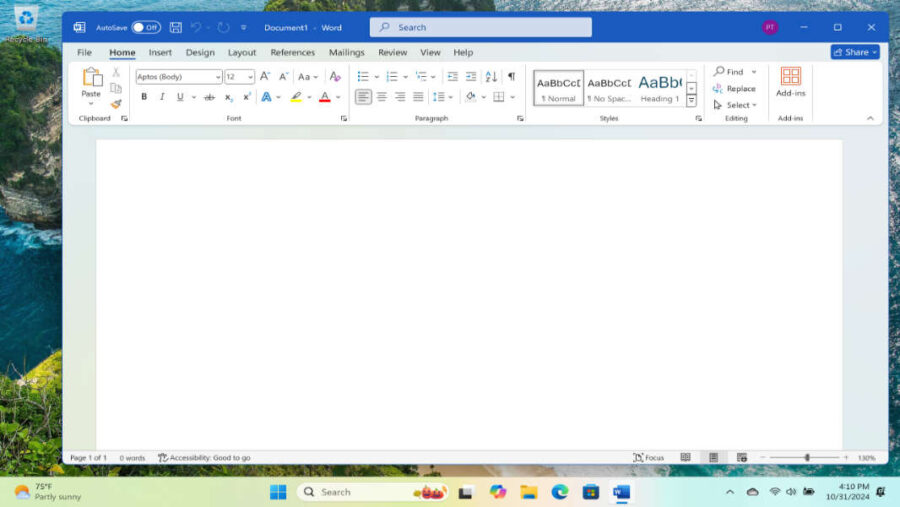Open the Add-ins gallery
The width and height of the screenshot is (900, 507).
[x=790, y=82]
